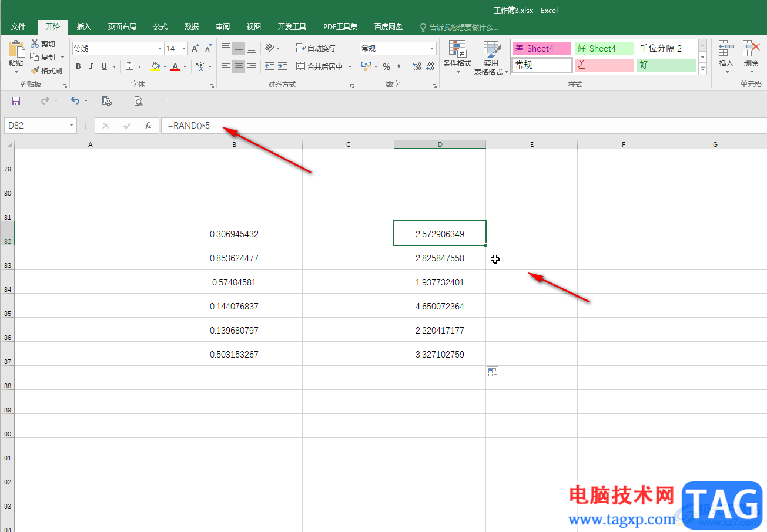Switch to the 页面布局 (Page Layout) tab
This screenshot has width=767, height=532.
click(x=122, y=27)
